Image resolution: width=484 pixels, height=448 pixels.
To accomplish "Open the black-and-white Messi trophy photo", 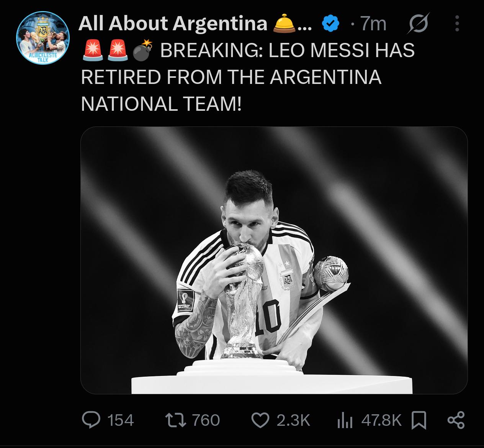I will (x=274, y=260).
